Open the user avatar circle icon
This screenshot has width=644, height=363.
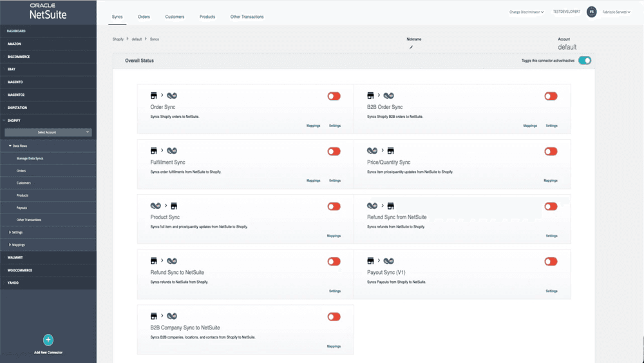(x=591, y=12)
